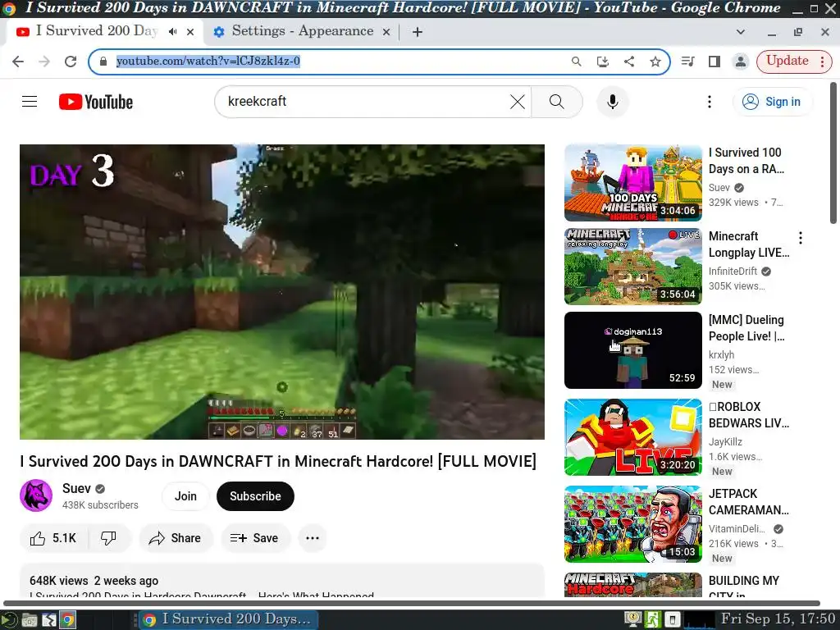Open JETPACK CAMERAMAN video thumbnail

coord(632,524)
